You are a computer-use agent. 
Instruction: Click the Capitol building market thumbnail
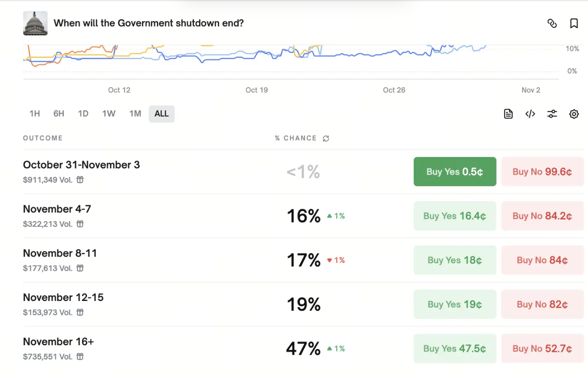coord(35,23)
